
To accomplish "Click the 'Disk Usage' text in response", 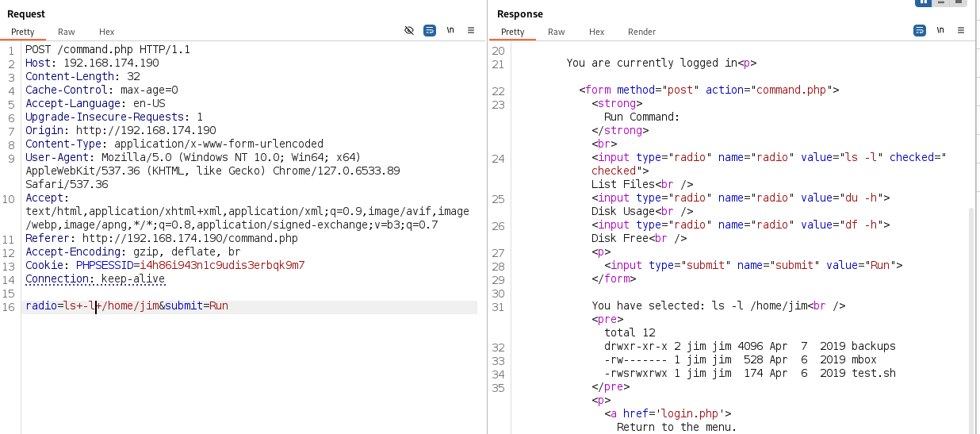I will click(x=623, y=211).
